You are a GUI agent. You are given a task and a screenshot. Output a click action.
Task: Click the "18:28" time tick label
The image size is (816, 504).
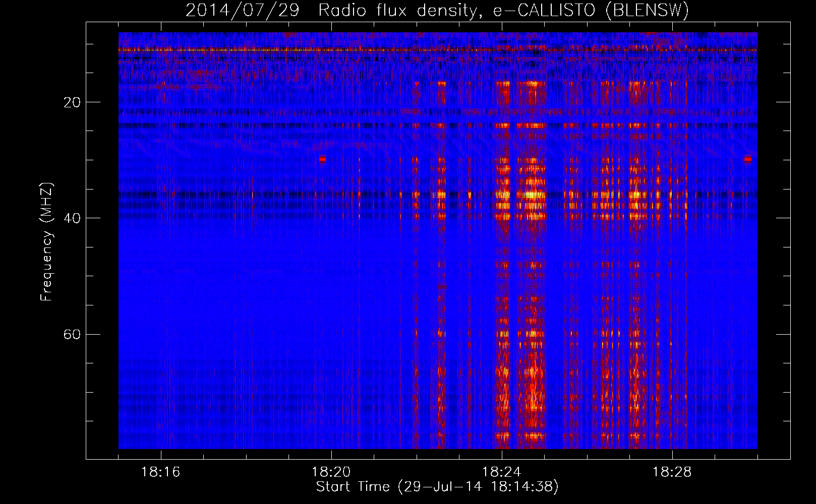(672, 472)
